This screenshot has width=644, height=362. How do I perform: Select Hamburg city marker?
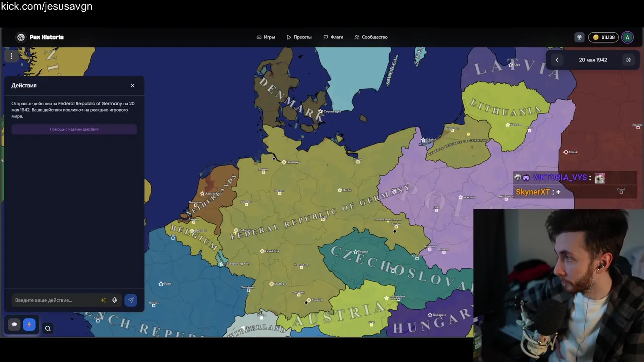(284, 162)
